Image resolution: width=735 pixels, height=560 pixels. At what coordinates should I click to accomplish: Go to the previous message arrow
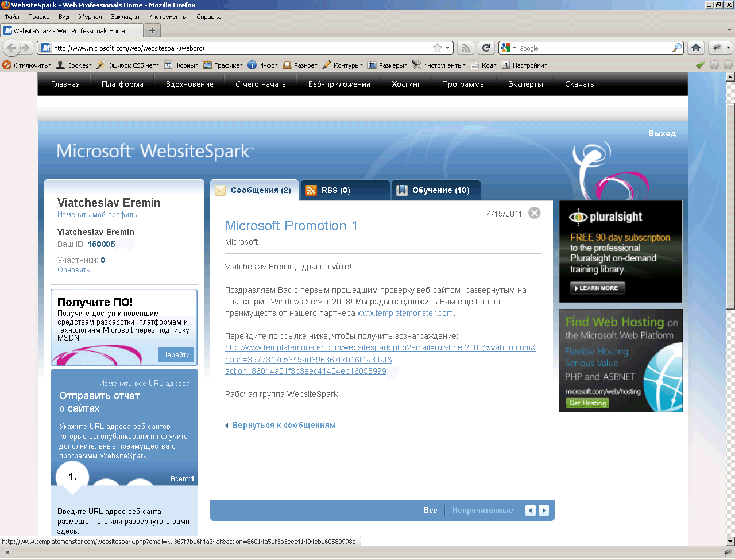tap(531, 511)
